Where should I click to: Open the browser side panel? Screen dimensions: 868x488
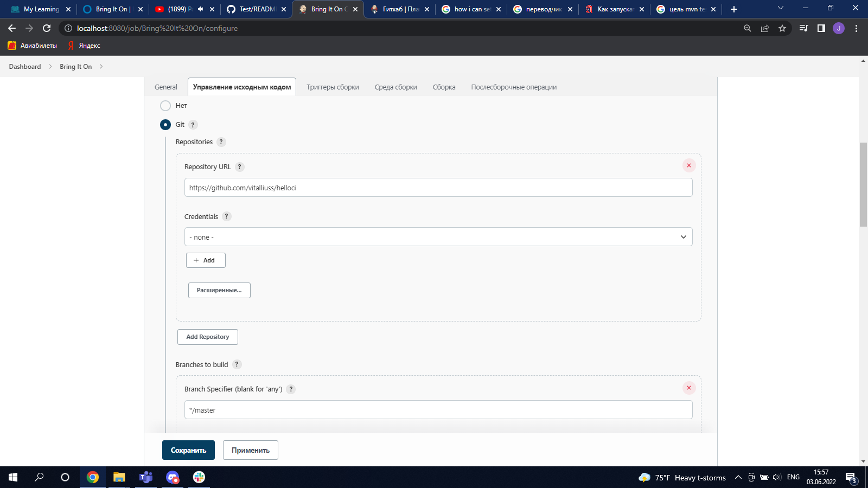click(821, 28)
